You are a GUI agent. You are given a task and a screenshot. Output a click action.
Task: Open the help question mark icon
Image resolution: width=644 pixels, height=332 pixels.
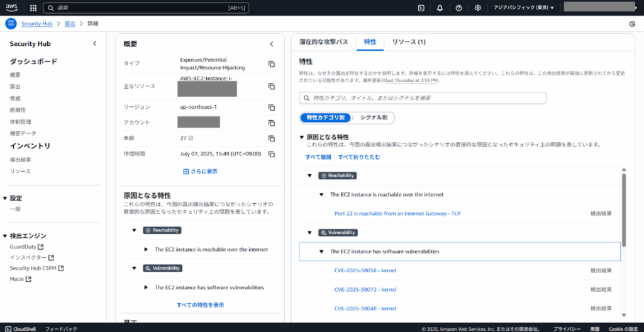click(458, 8)
